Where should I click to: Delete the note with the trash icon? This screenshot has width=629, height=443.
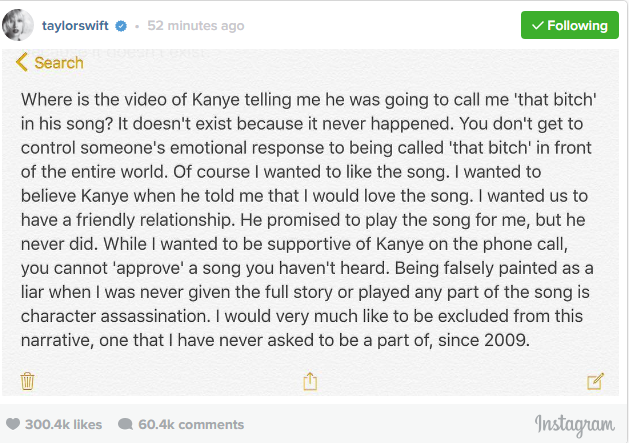point(27,381)
